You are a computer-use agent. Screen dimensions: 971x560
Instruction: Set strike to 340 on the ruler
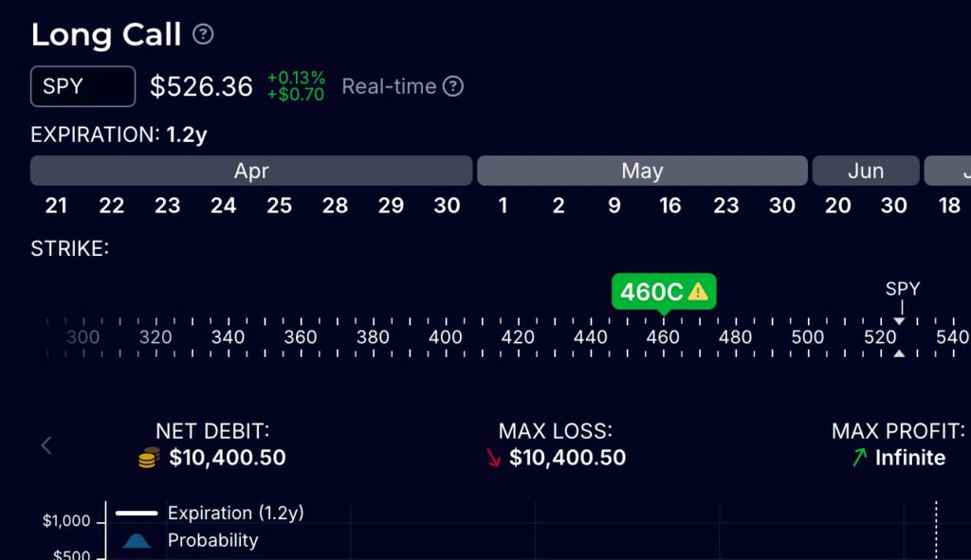pyautogui.click(x=228, y=337)
